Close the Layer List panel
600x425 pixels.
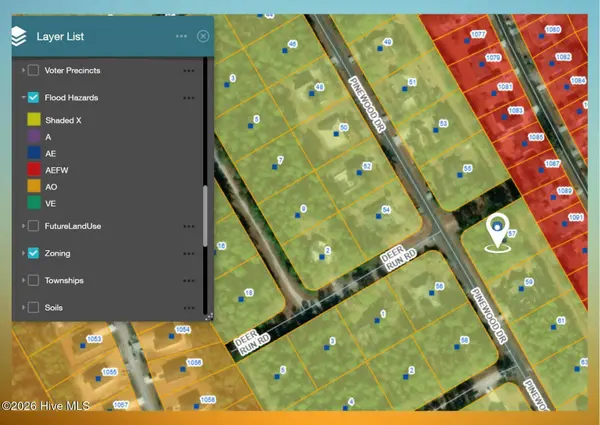pyautogui.click(x=203, y=36)
